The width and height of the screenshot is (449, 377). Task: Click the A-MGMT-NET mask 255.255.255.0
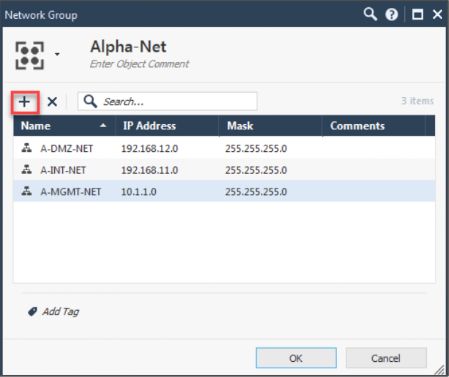(256, 192)
